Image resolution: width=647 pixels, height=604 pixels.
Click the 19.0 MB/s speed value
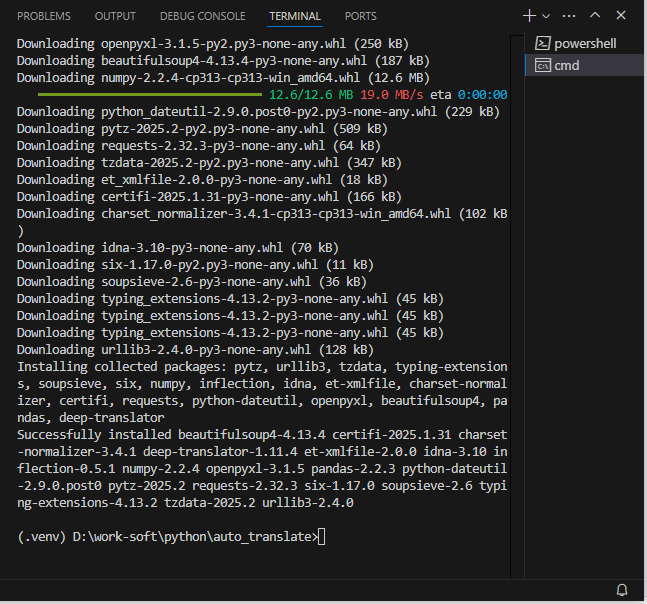click(392, 94)
